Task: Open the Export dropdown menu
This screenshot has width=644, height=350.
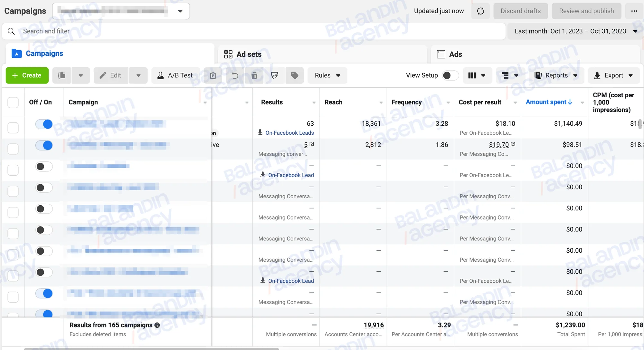Action: pyautogui.click(x=614, y=75)
